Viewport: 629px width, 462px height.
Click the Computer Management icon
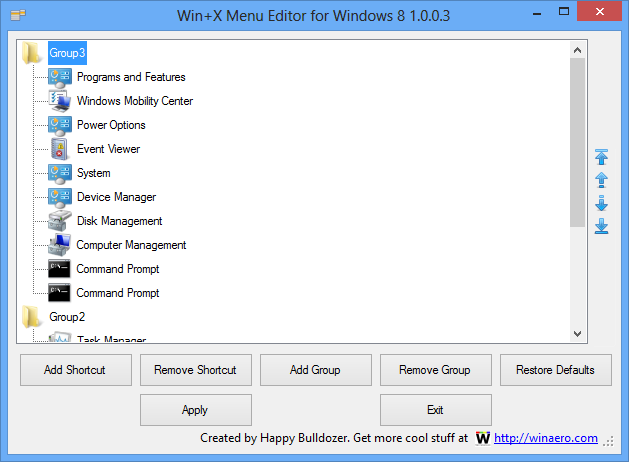(60, 245)
